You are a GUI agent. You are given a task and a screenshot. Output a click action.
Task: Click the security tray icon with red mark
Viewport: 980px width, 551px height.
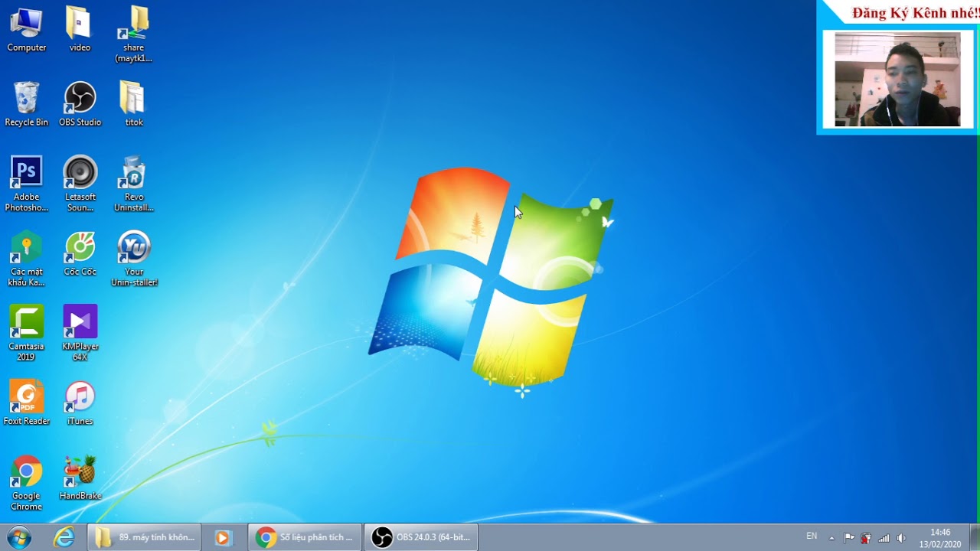coord(866,538)
